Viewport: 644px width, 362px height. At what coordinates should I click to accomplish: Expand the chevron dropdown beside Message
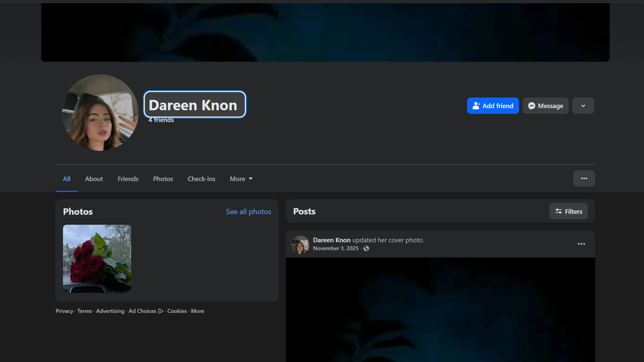583,106
